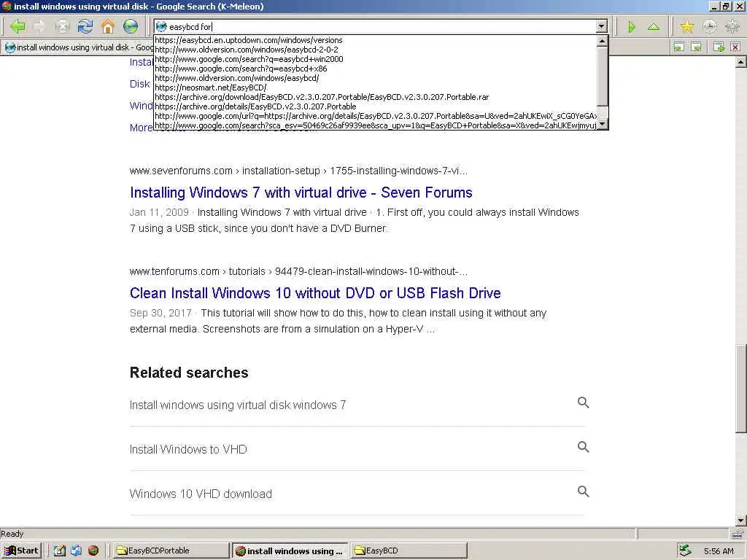
Task: Click page scrollbar up arrow
Action: coord(741,62)
